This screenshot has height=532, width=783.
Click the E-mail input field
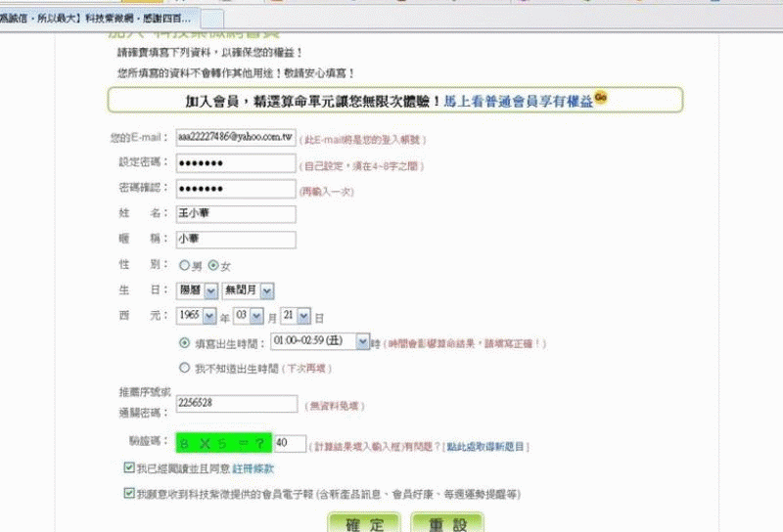(235, 138)
